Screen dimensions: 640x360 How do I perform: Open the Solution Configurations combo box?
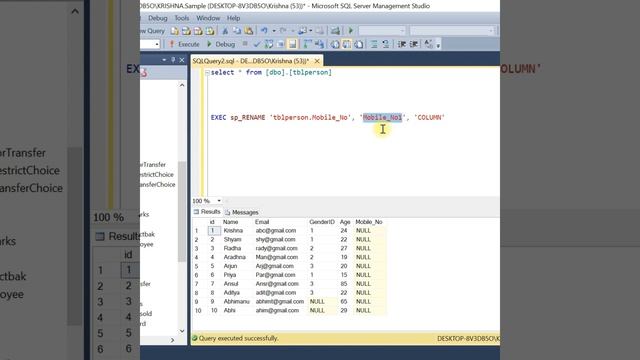382,31
